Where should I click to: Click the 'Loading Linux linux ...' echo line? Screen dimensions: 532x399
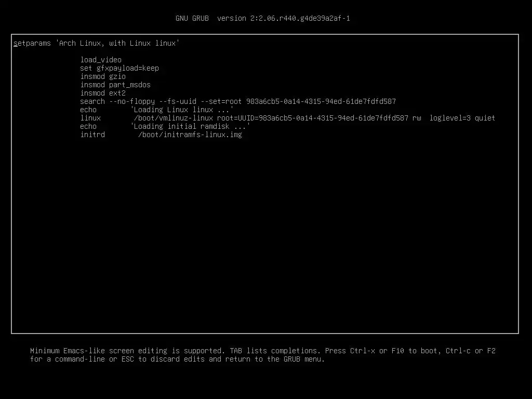pos(157,110)
